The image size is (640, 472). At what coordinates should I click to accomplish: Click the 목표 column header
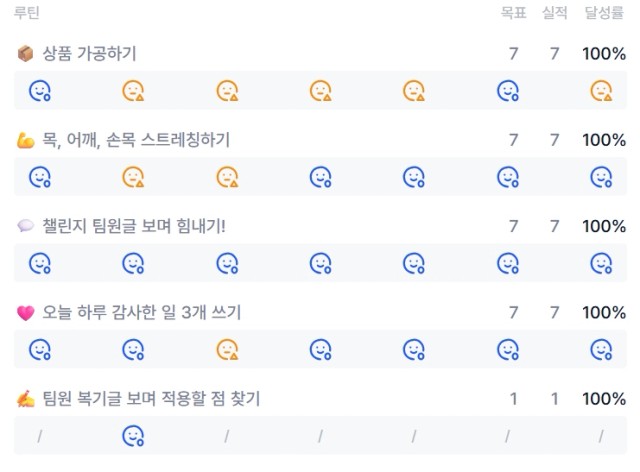pyautogui.click(x=513, y=13)
